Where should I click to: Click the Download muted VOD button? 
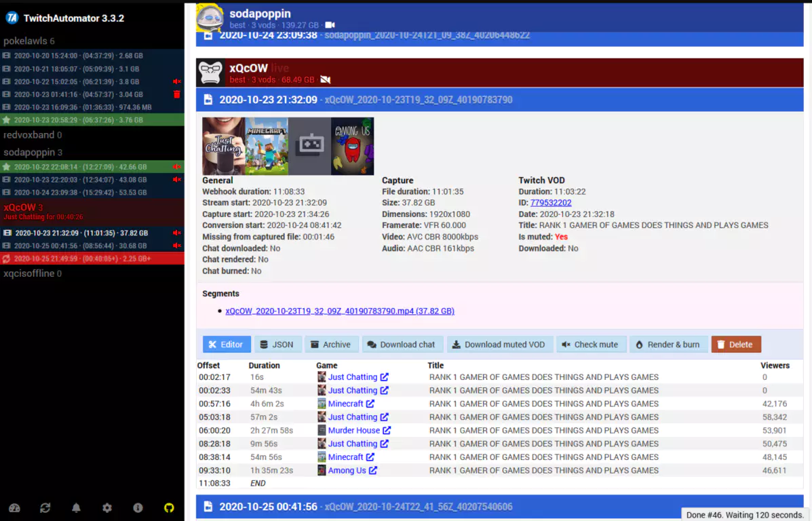pos(499,345)
